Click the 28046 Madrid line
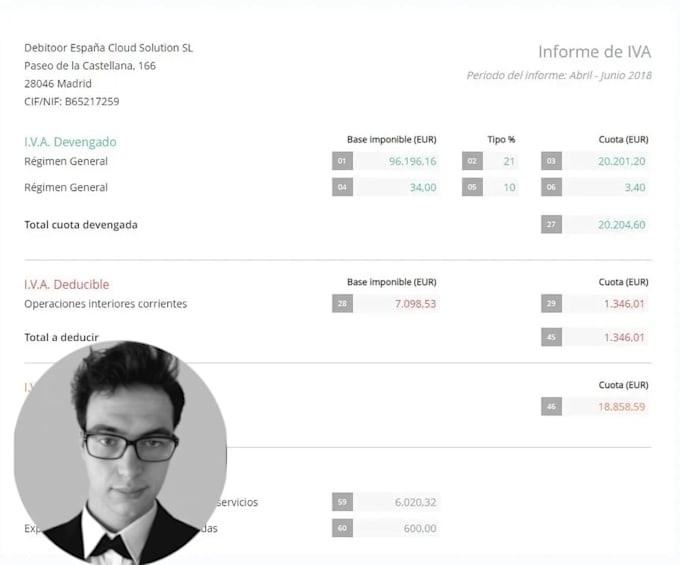The image size is (680, 565). 58,83
